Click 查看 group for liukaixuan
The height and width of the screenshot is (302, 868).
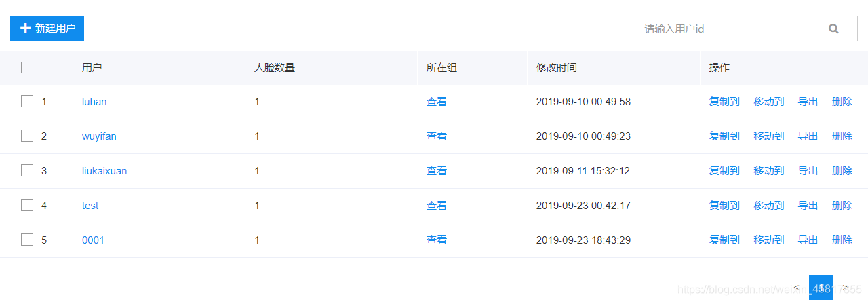point(437,171)
